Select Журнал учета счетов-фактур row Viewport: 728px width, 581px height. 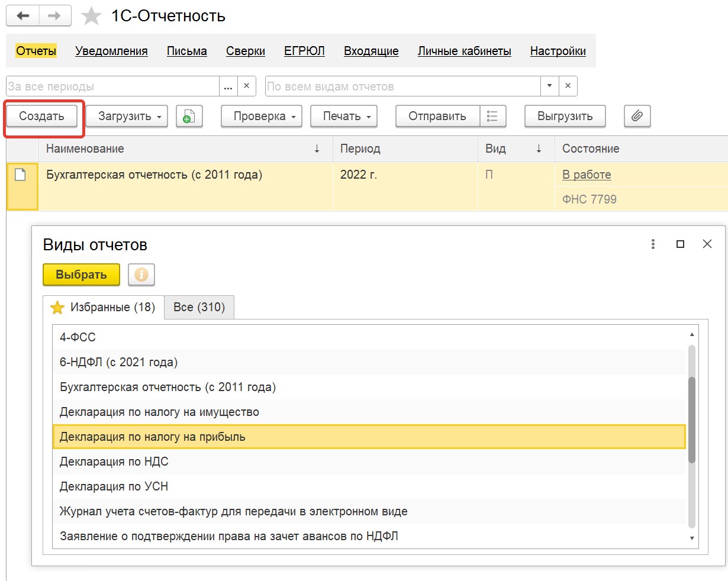[x=369, y=511]
